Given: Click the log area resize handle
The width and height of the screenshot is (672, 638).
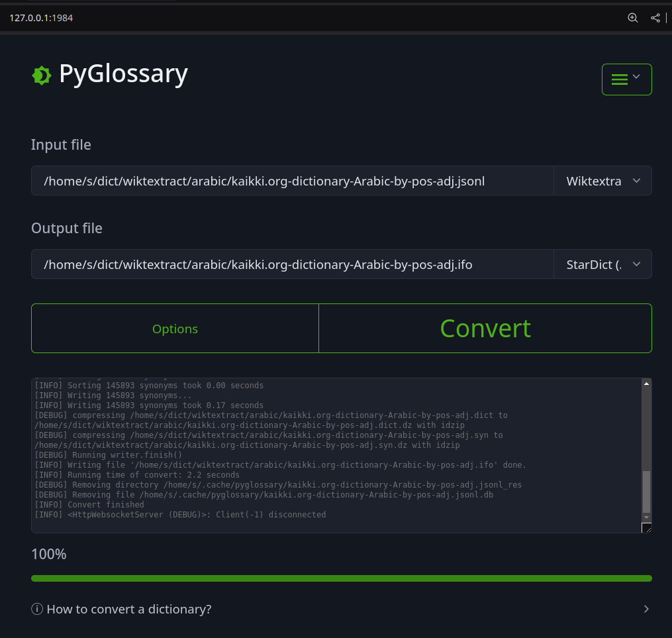Looking at the screenshot, I should click(x=646, y=528).
